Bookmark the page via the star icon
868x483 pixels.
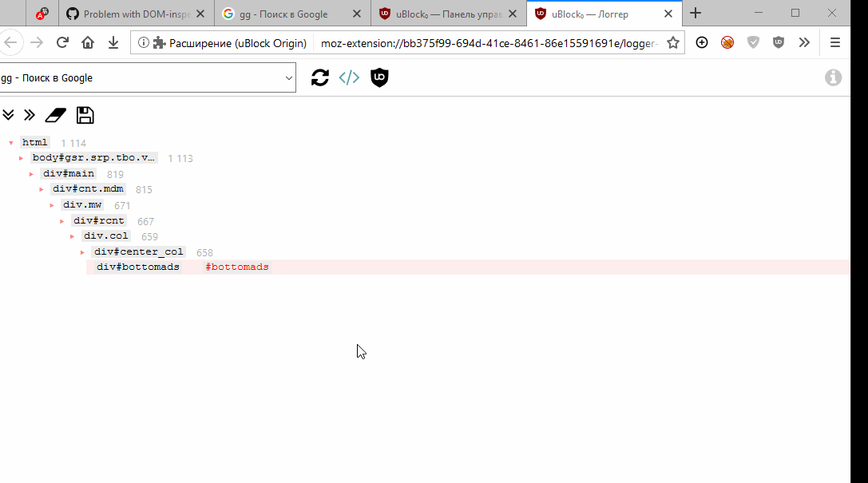point(673,42)
